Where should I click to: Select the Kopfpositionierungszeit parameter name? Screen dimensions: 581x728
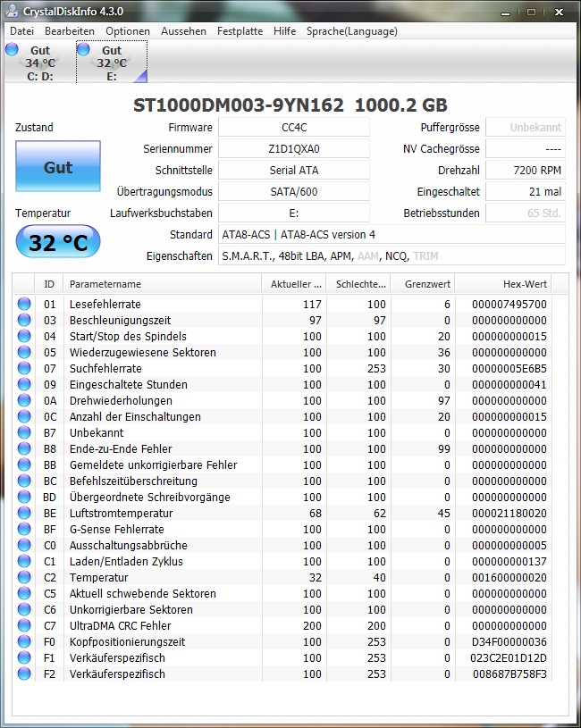[127, 641]
